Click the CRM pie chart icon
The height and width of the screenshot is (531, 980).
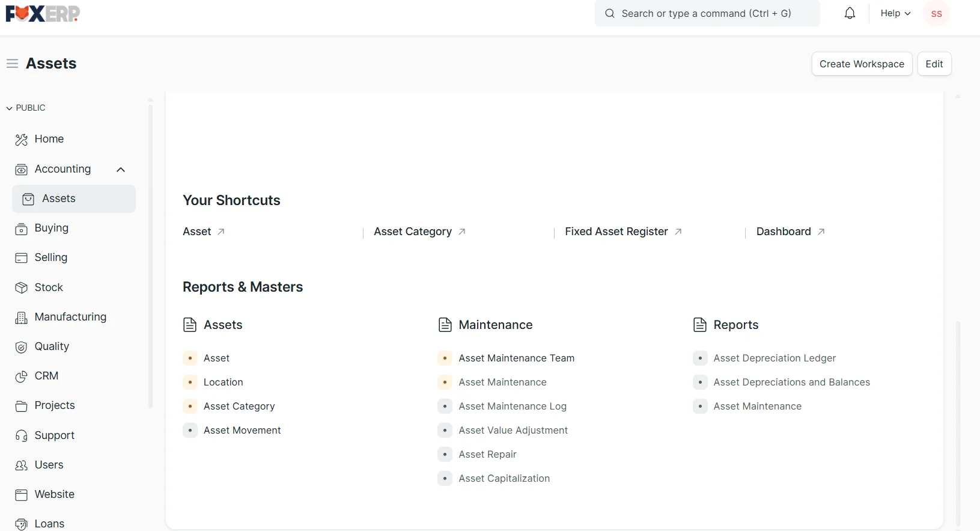[x=22, y=376]
